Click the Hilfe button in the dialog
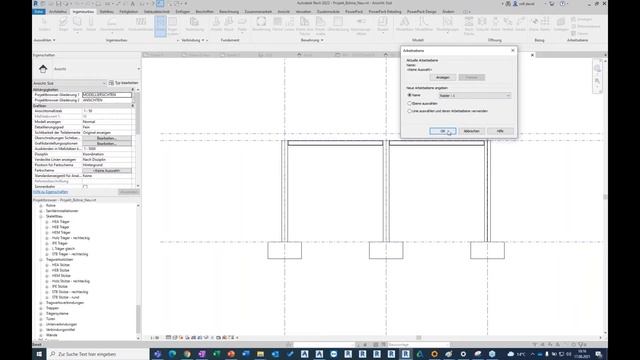640x360 pixels. point(500,131)
